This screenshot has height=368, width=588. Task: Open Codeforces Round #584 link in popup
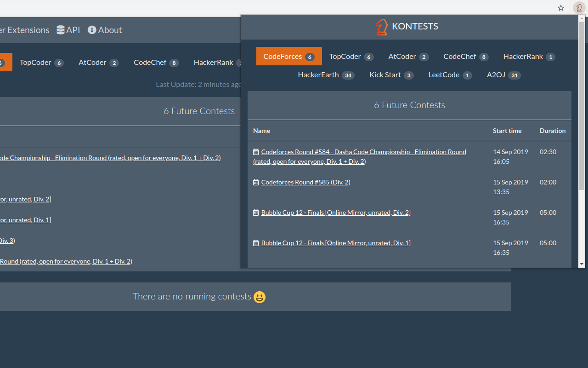[x=360, y=156]
